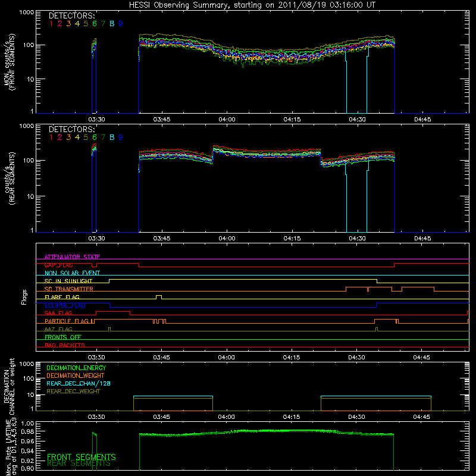This screenshot has height=476, width=476.
Task: Click the 04:45 tick under front segments plot
Action: point(422,120)
